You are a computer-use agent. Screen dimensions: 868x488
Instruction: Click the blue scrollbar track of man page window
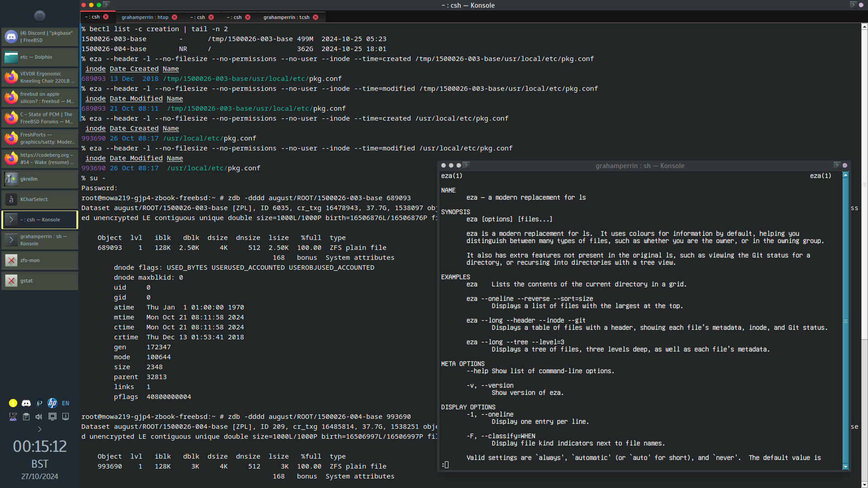pos(845,321)
